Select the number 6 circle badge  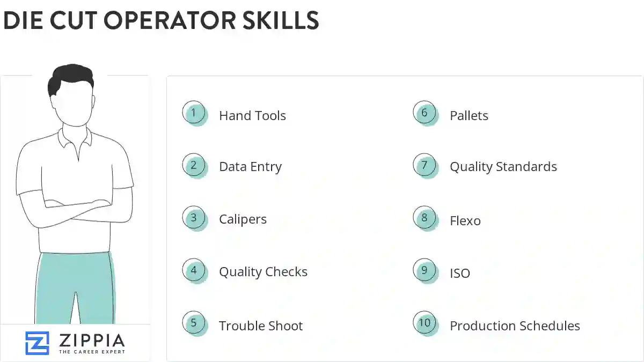click(425, 113)
